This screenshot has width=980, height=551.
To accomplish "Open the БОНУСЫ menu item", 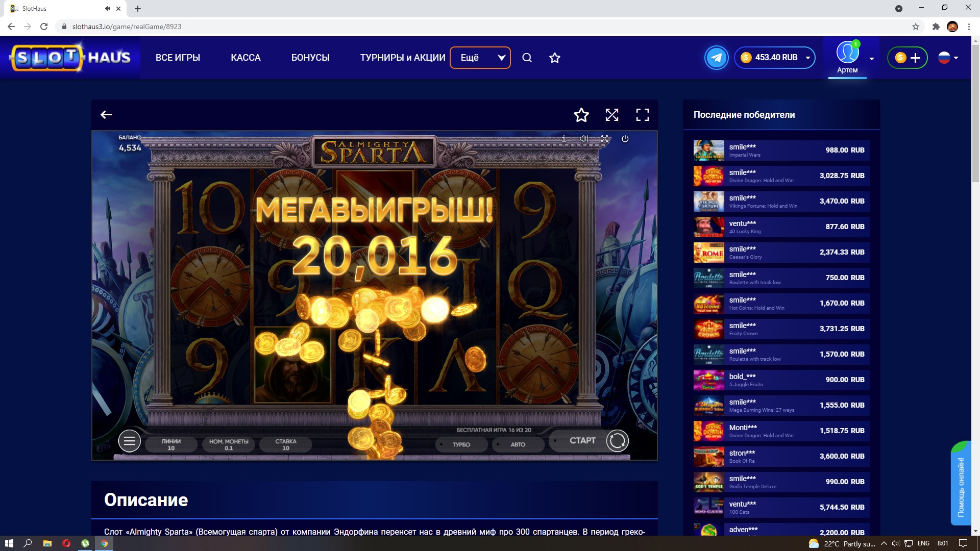I will (310, 58).
